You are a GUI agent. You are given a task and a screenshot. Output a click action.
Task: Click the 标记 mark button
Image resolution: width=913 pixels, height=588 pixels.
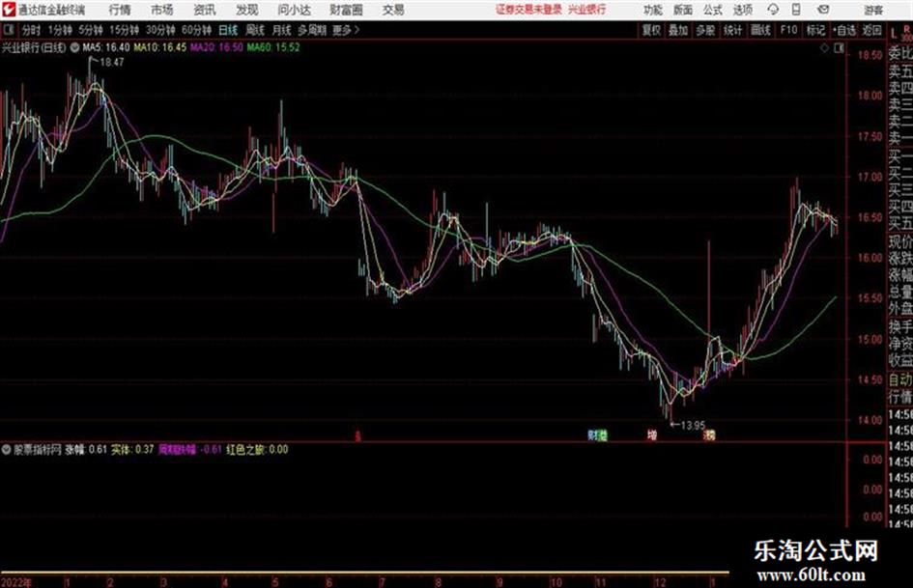pyautogui.click(x=815, y=30)
